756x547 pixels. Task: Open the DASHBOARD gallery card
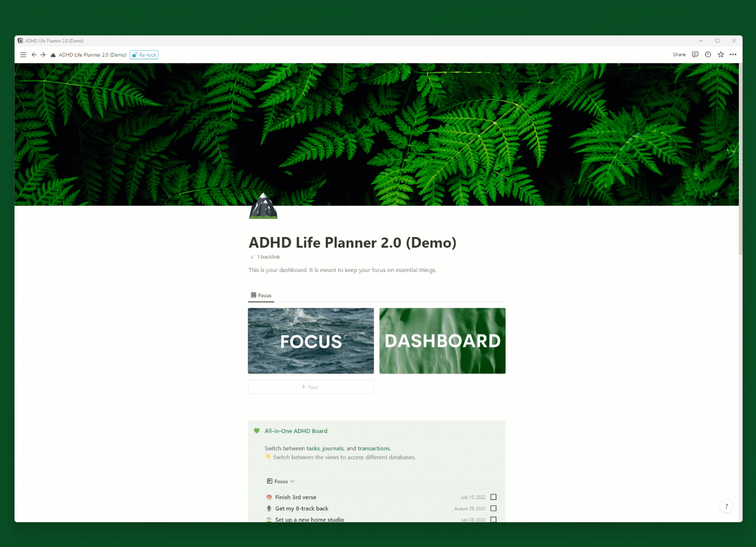(x=442, y=341)
